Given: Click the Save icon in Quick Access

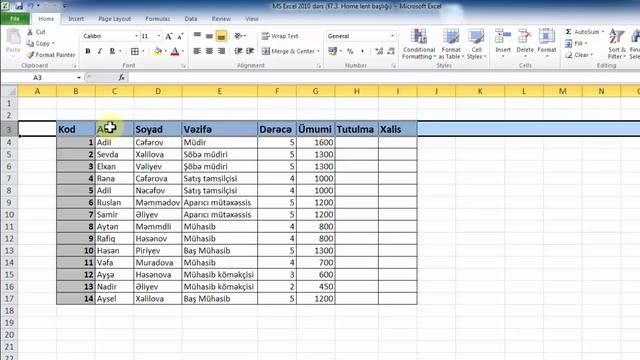Looking at the screenshot, I should 19,6.
